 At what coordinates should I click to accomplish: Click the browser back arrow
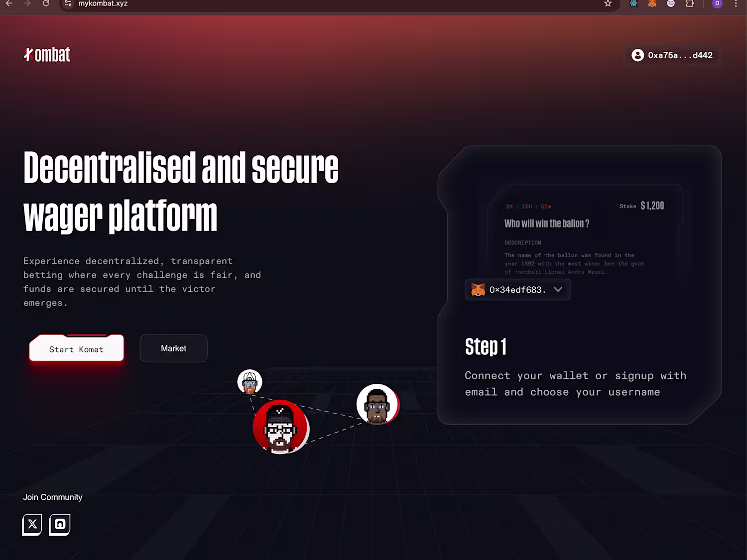[9, 3]
